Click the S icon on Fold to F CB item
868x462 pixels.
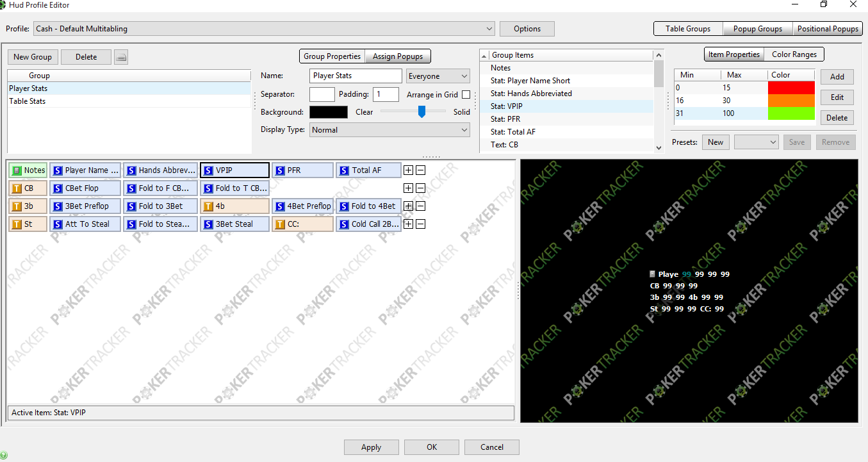(x=131, y=188)
